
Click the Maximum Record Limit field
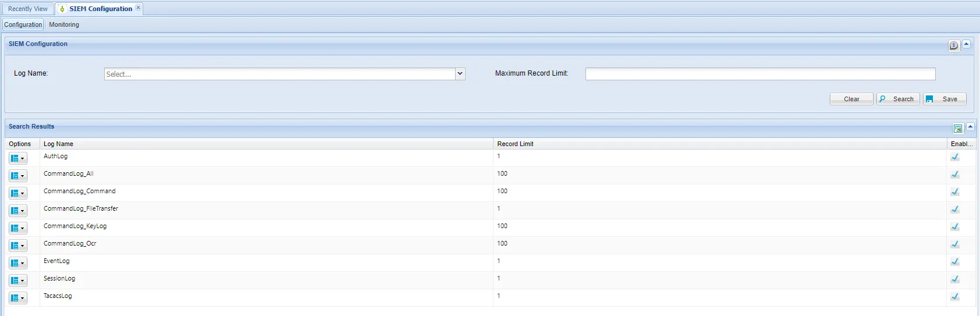pos(760,74)
